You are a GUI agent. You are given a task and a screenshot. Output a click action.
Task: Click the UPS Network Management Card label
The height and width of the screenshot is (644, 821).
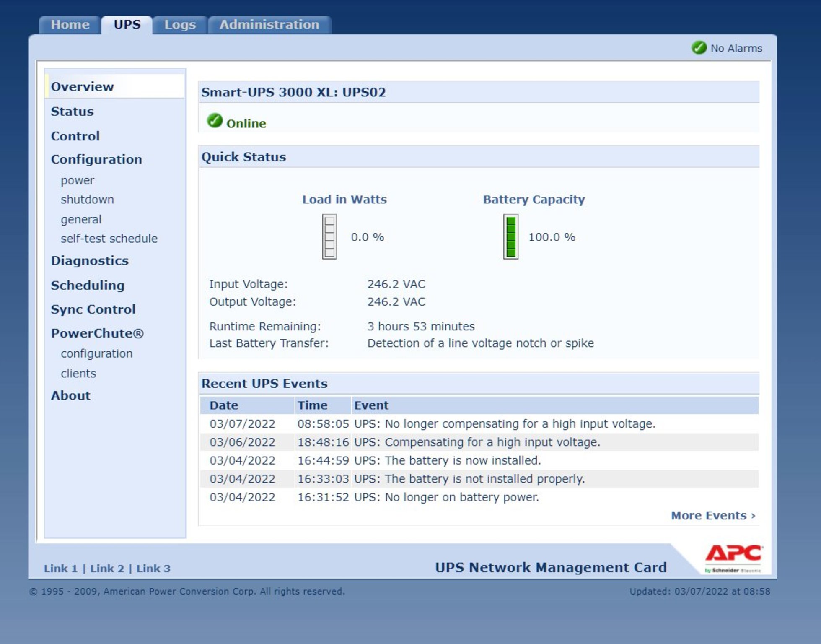(551, 568)
